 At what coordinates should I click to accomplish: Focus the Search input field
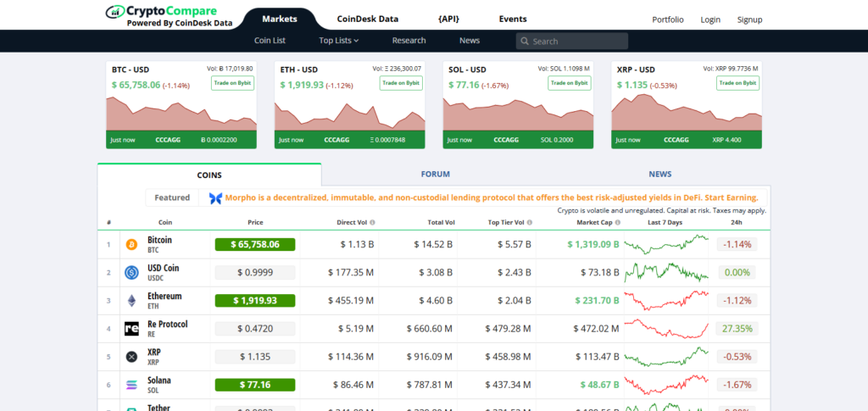click(x=572, y=42)
